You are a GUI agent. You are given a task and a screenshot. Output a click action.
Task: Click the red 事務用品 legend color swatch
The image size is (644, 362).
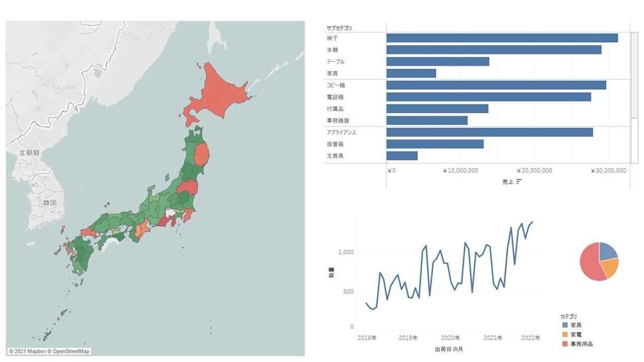pos(565,344)
